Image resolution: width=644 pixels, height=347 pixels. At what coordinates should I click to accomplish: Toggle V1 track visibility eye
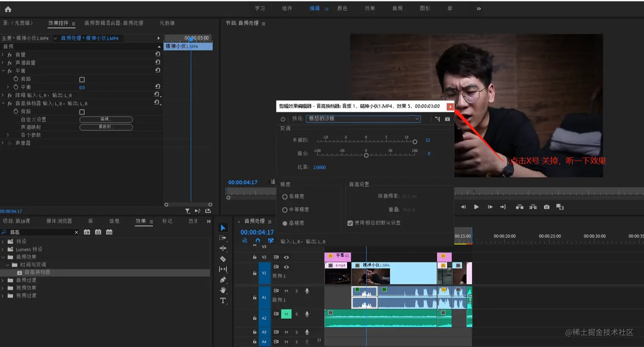(286, 267)
